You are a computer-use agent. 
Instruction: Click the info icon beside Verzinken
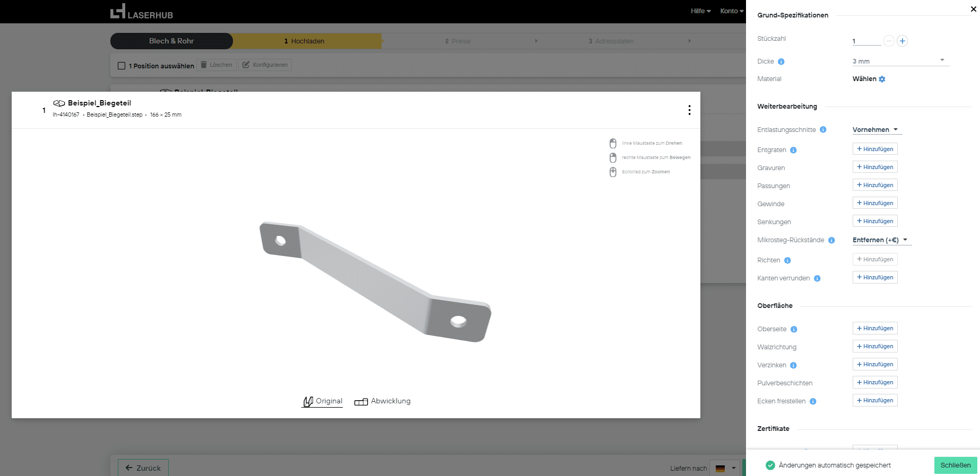(x=793, y=365)
